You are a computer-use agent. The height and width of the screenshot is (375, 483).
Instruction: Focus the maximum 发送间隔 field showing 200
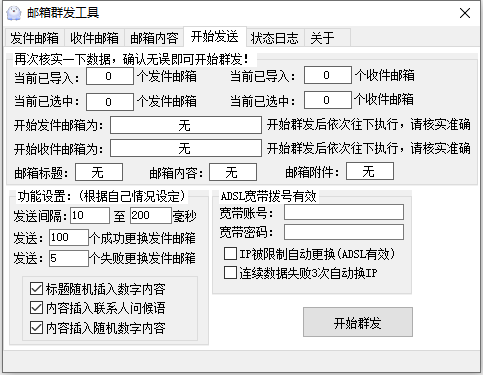click(151, 215)
